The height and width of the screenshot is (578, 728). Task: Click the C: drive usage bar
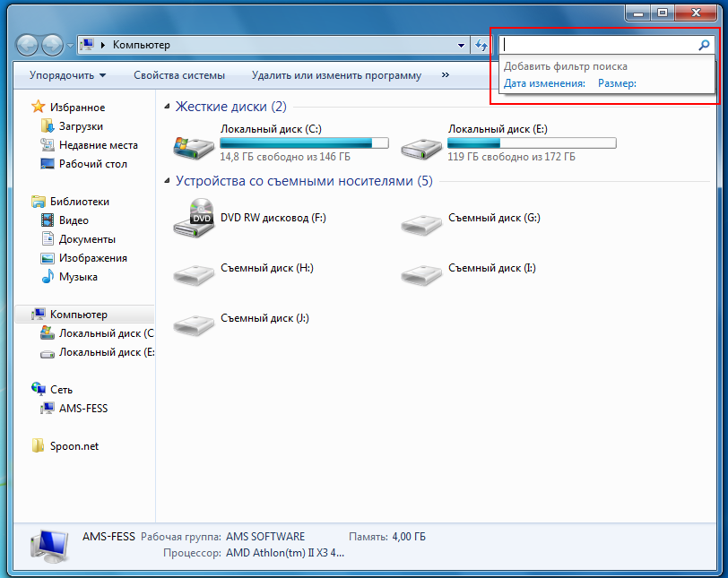coord(304,142)
